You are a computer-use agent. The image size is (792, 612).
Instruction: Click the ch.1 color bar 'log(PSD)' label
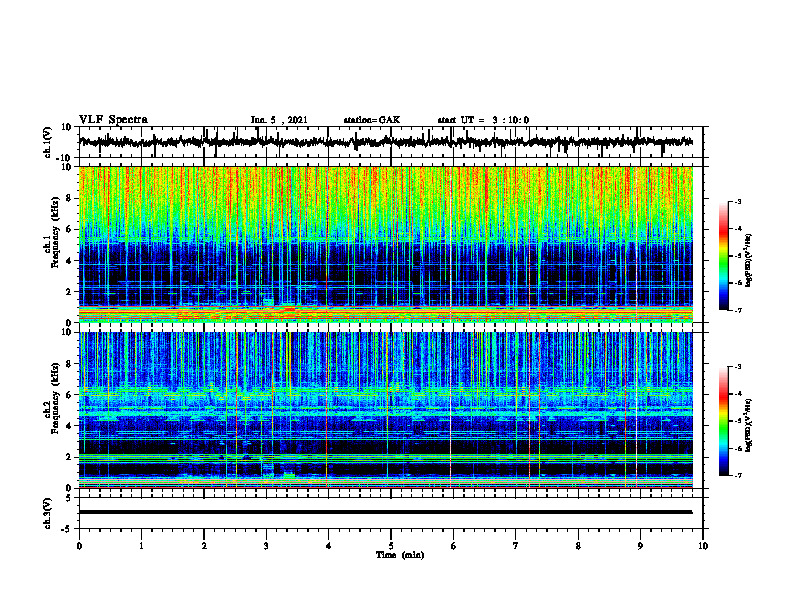click(x=749, y=260)
